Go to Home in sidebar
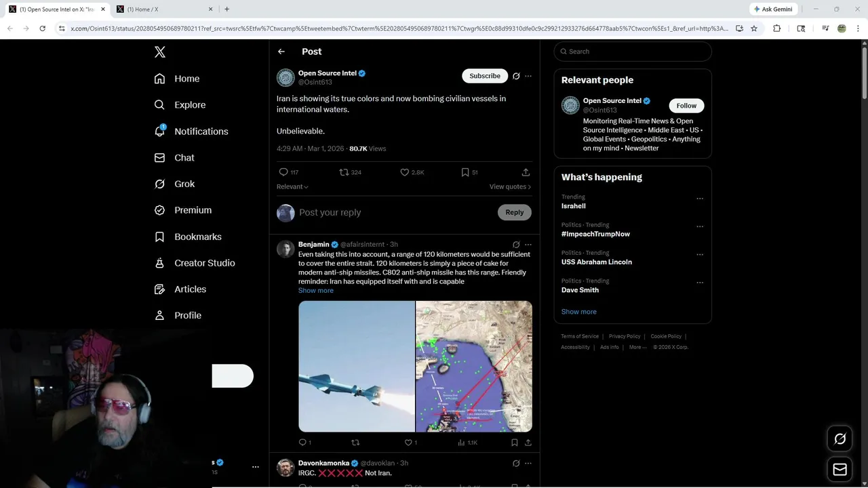Viewport: 868px width, 488px height. [176, 79]
